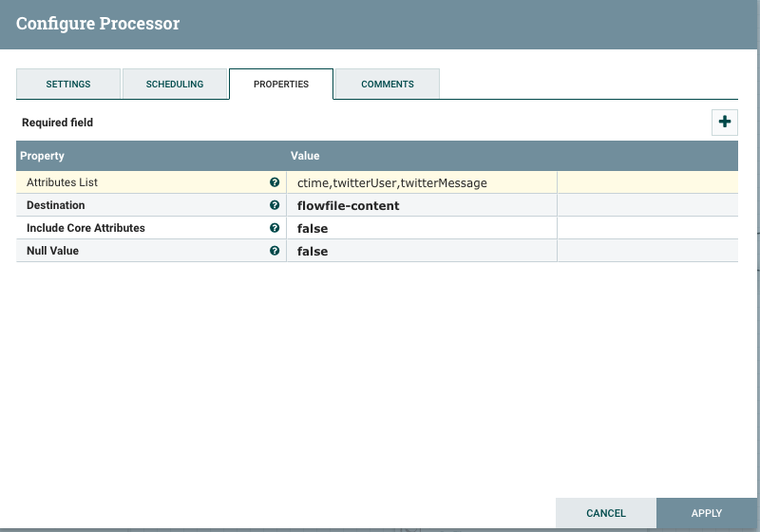Click help icon next to Attributes List
The image size is (760, 532).
tap(275, 182)
